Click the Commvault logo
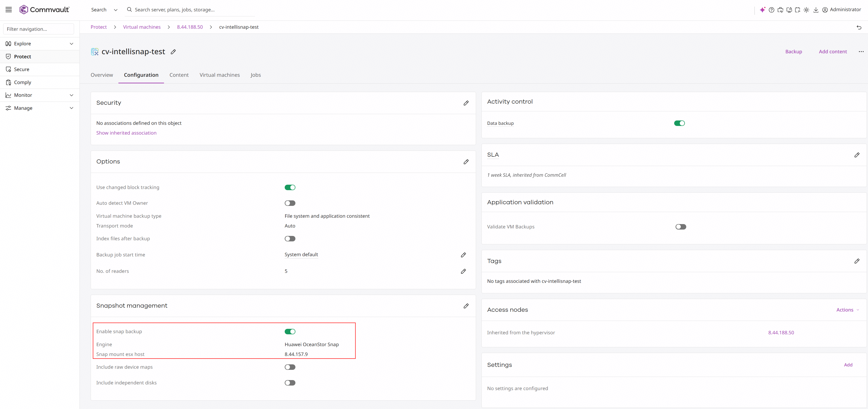The height and width of the screenshot is (409, 868). pos(44,10)
